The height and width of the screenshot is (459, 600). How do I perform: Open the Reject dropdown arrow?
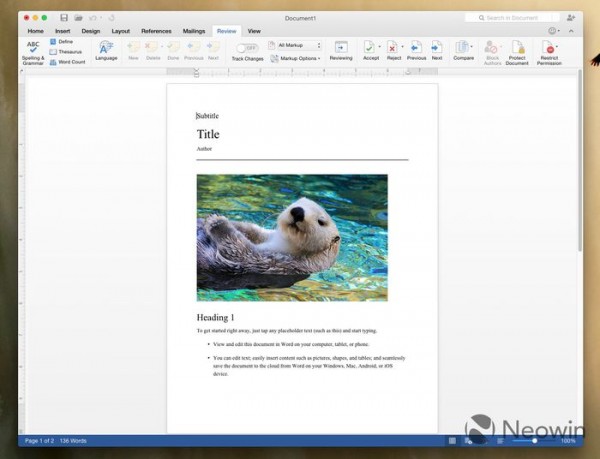(x=402, y=47)
